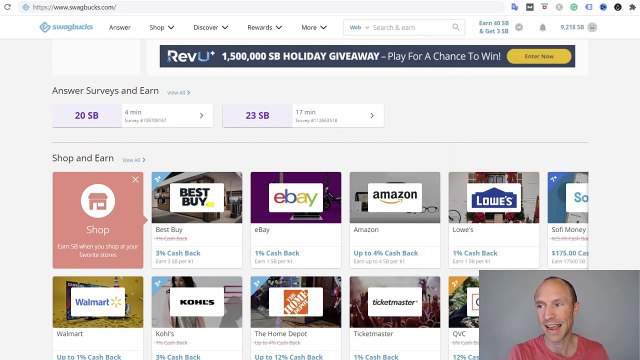The height and width of the screenshot is (360, 640).
Task: Open the Amazon store logo
Action: click(395, 198)
